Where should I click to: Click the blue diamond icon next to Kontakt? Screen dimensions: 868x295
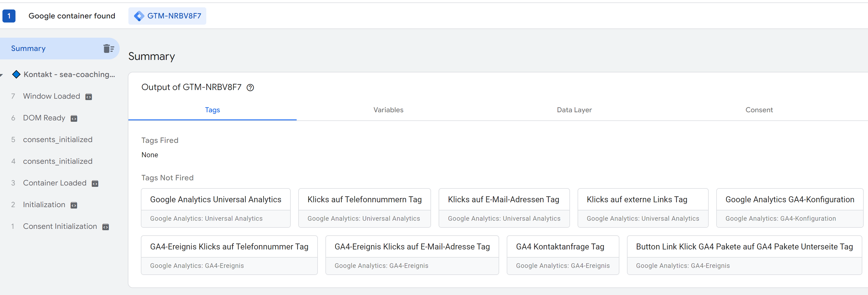tap(16, 74)
